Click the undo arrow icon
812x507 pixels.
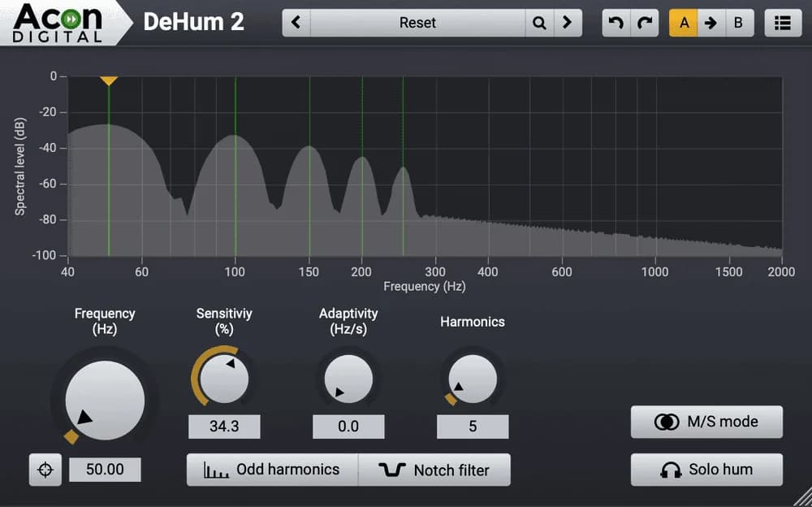click(616, 23)
